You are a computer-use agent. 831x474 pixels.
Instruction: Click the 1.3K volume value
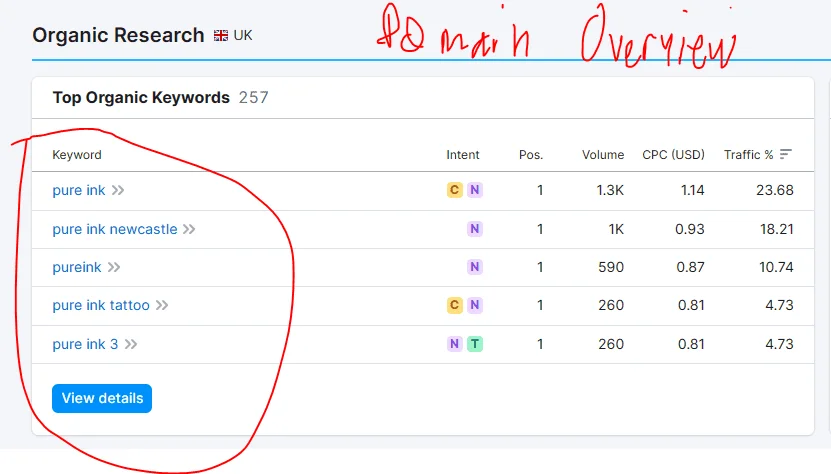[x=610, y=190]
